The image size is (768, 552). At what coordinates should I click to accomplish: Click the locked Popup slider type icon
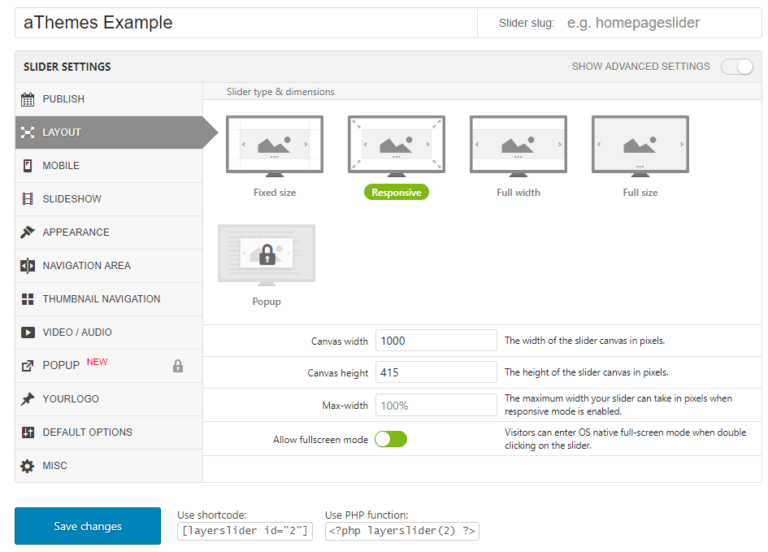[267, 254]
